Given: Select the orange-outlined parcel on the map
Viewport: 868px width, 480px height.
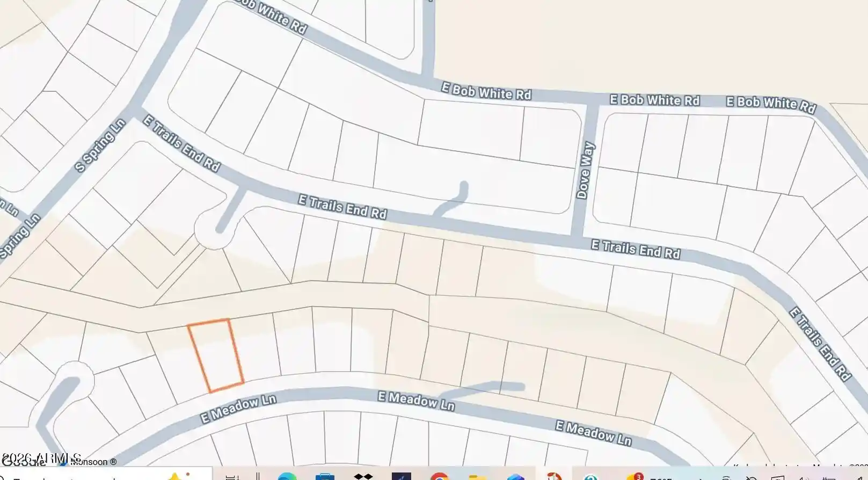Looking at the screenshot, I should [x=216, y=355].
